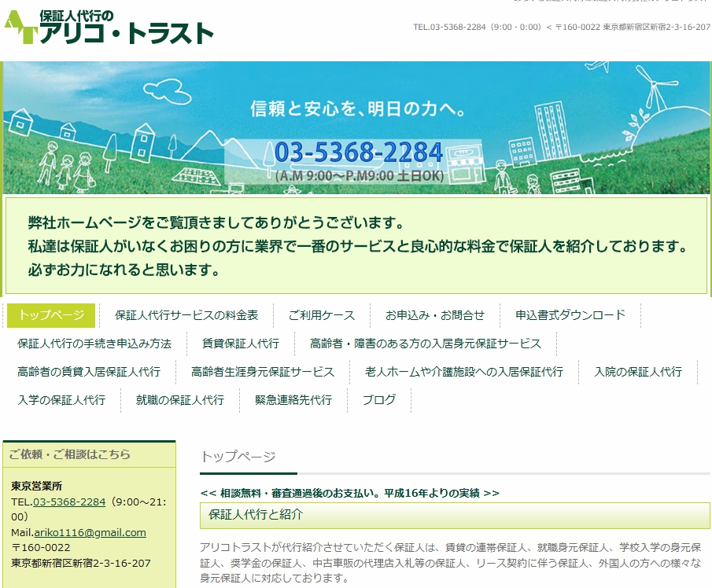The height and width of the screenshot is (588, 712).
Task: Select 高齢者の賃貸入居保証人代行 menu item
Action: pos(89,372)
